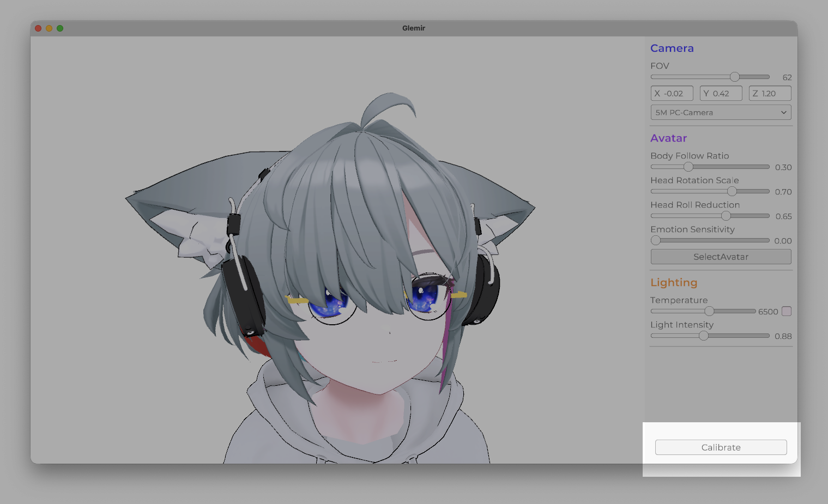Click the Z camera position field
Image resolution: width=828 pixels, height=504 pixels.
click(770, 94)
